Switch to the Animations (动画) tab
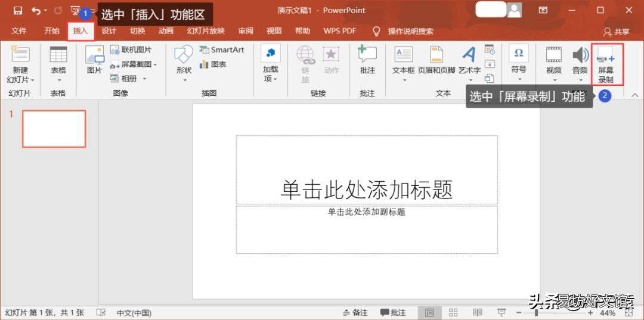Image resolution: width=644 pixels, height=320 pixels. [166, 31]
